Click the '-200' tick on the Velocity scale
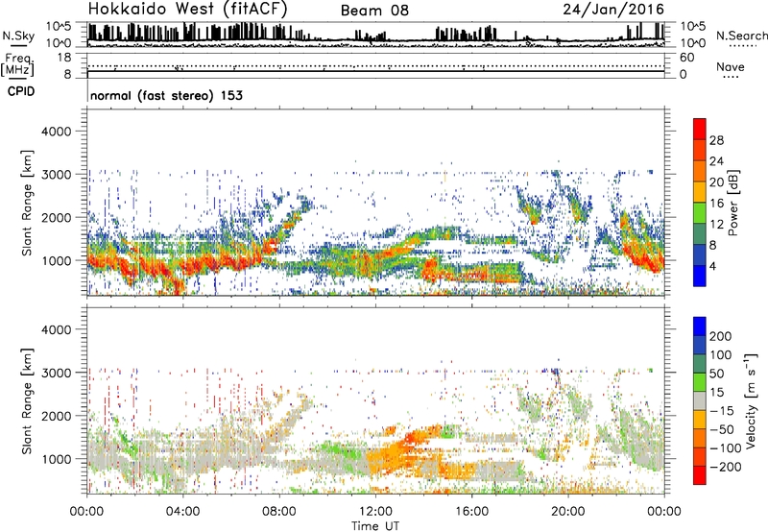This screenshot has width=768, height=532. 726,467
